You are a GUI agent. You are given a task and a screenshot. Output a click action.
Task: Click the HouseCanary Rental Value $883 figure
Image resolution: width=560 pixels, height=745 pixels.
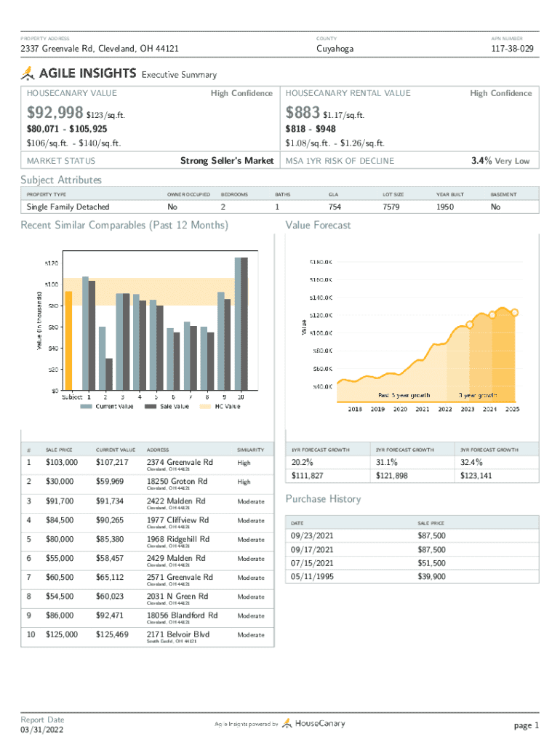303,112
